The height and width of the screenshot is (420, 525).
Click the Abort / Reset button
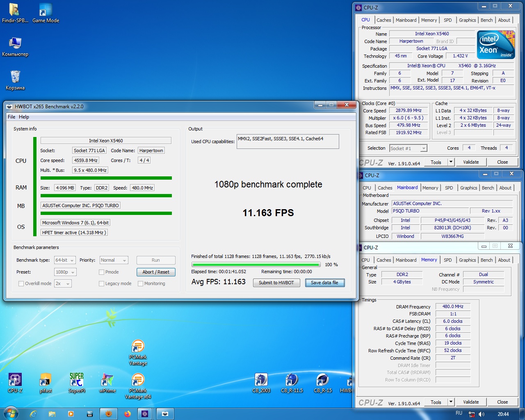coord(156,272)
